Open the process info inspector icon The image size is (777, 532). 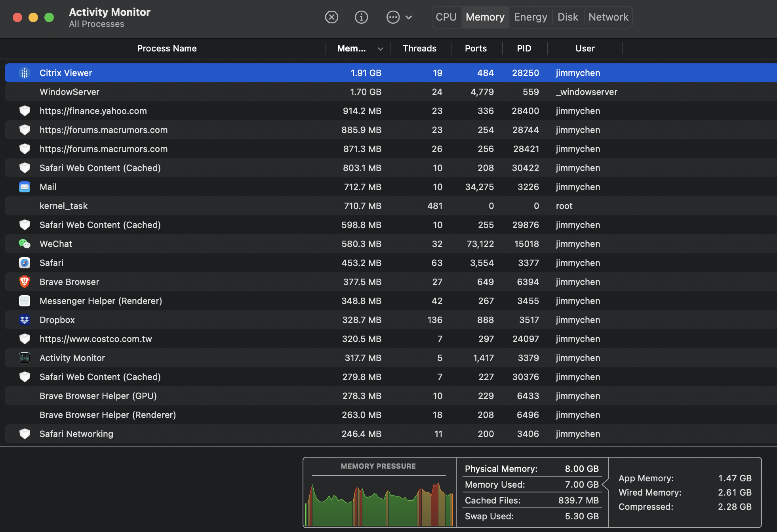tap(361, 17)
